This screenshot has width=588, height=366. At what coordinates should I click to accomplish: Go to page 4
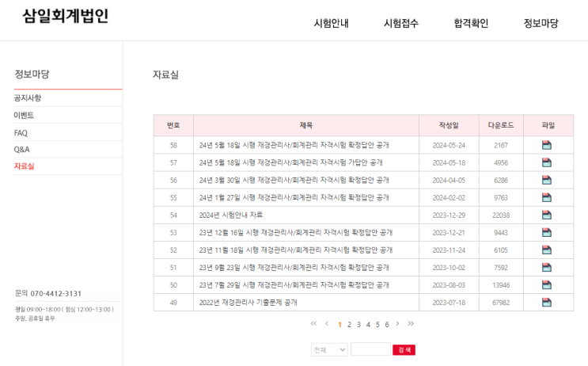pyautogui.click(x=368, y=324)
